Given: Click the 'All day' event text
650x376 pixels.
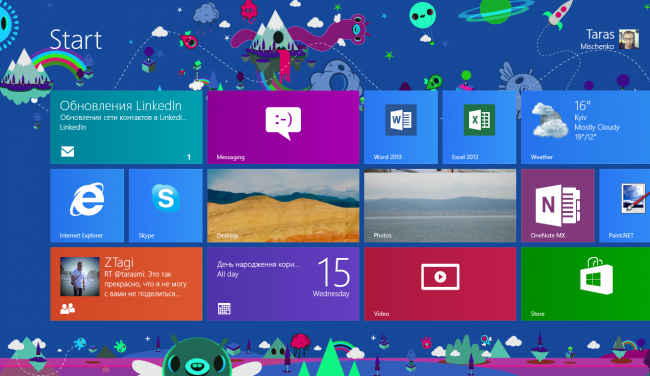Looking at the screenshot, I should (228, 274).
